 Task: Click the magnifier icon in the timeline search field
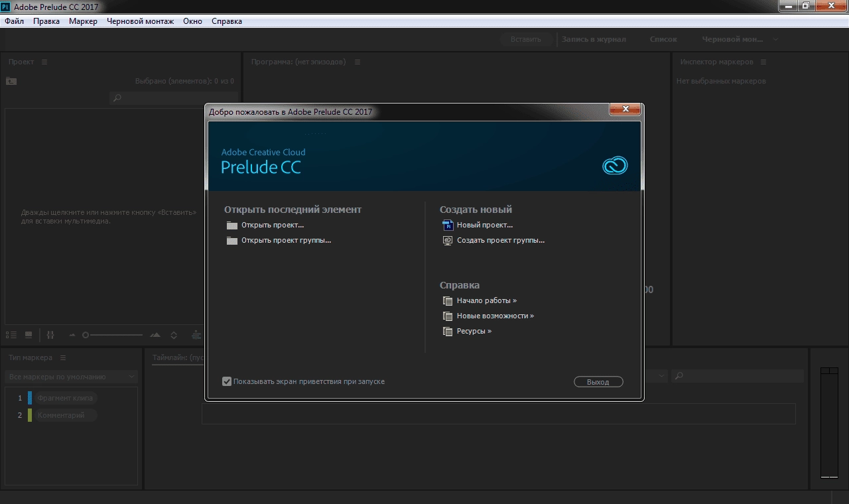679,376
